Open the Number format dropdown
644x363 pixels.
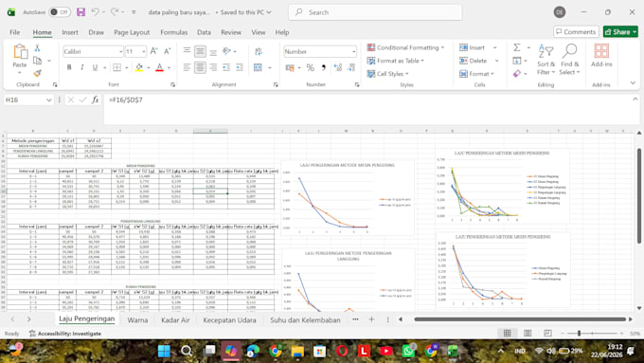(x=353, y=51)
